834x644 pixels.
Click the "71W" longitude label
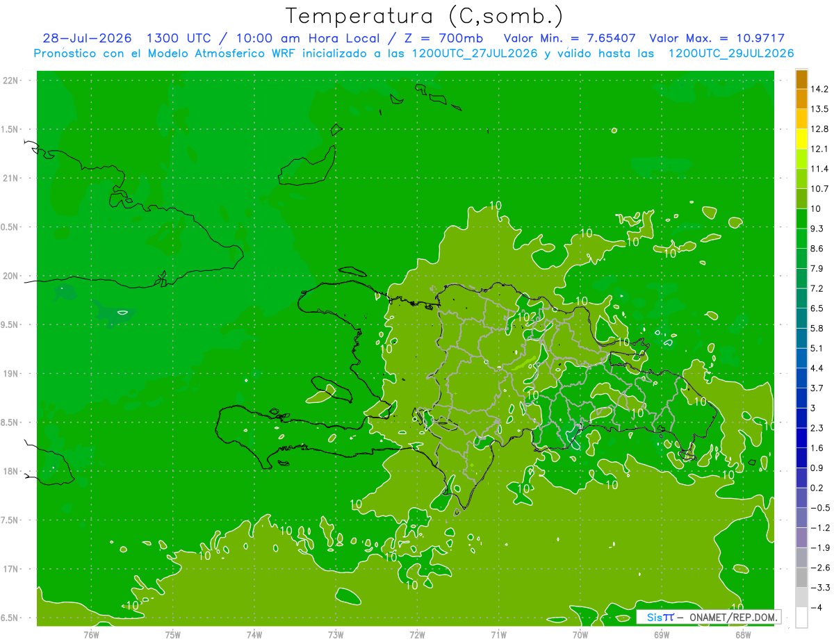pyautogui.click(x=498, y=635)
